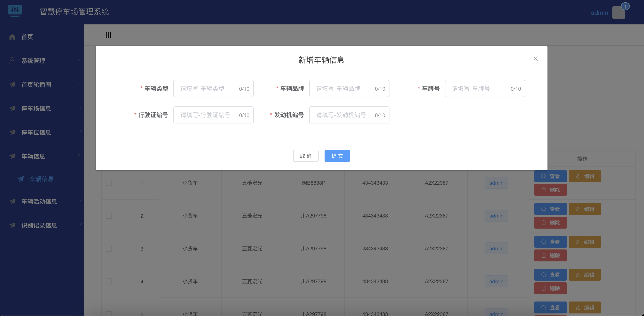Expand 停车位信息 menu chevron
The width and height of the screenshot is (644, 316).
(80, 132)
